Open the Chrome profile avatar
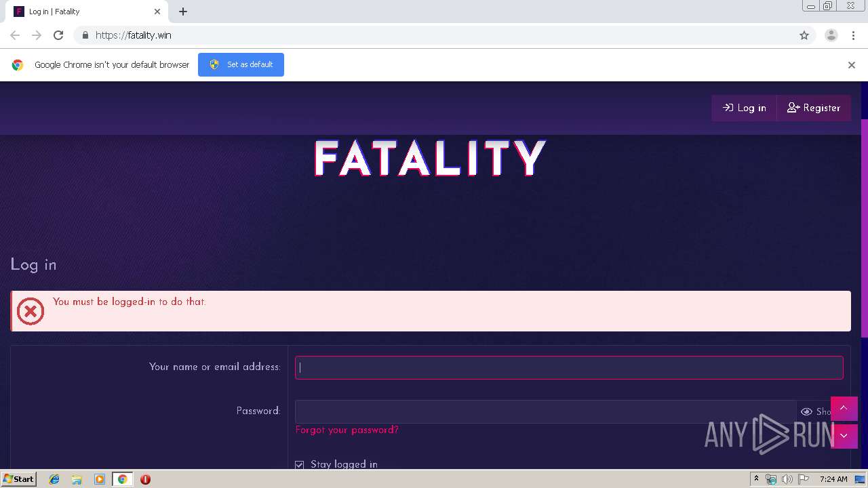The image size is (868, 488). click(x=831, y=35)
